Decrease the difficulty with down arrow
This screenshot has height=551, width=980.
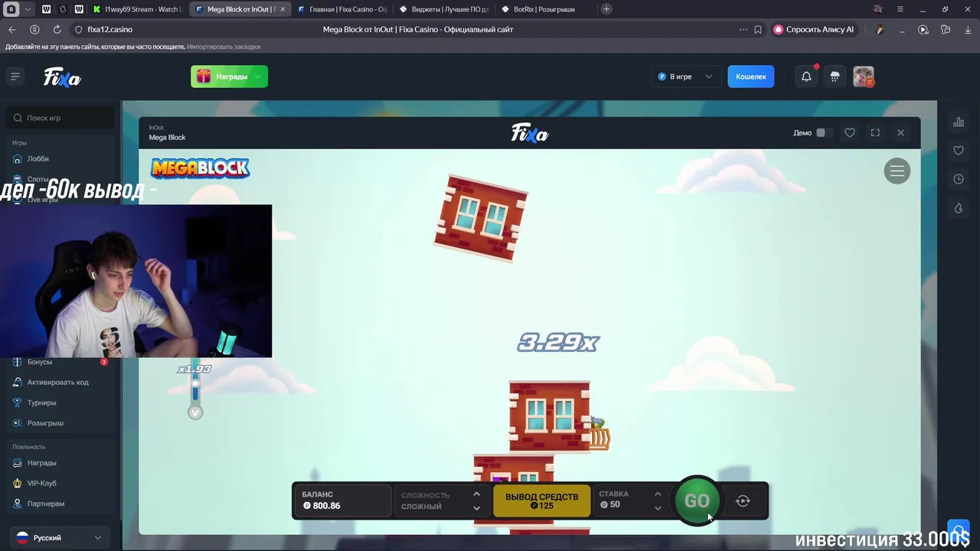[476, 507]
